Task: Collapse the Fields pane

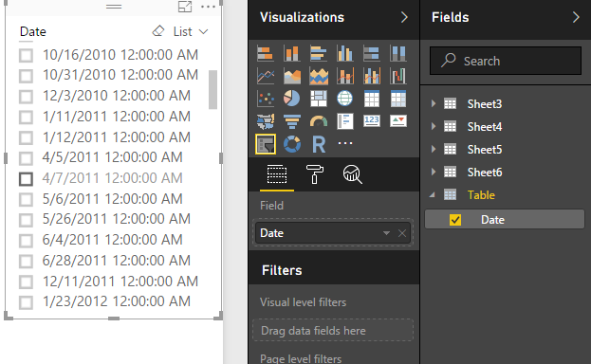Action: click(x=576, y=17)
